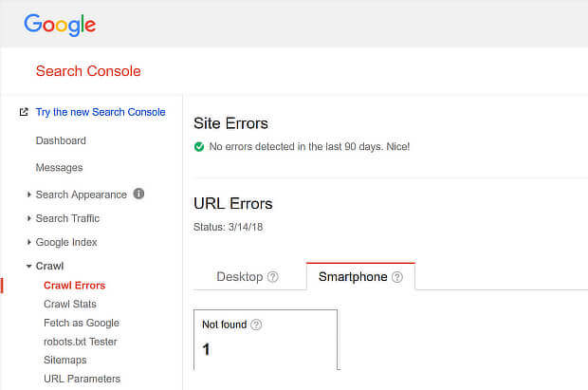
Task: Go to the Search Console home title
Action: 88,71
